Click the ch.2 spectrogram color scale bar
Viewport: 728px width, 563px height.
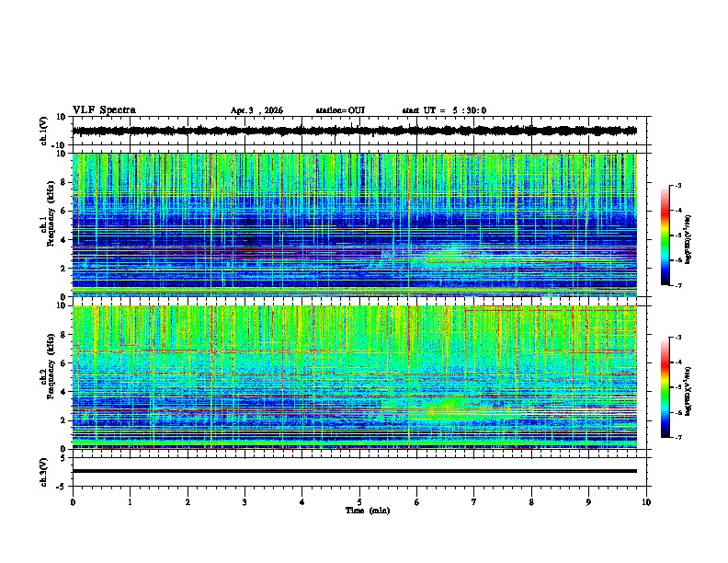pyautogui.click(x=665, y=387)
